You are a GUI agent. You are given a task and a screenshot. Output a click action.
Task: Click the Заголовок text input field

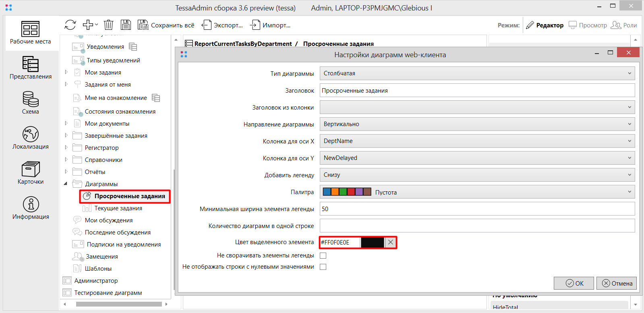477,91
